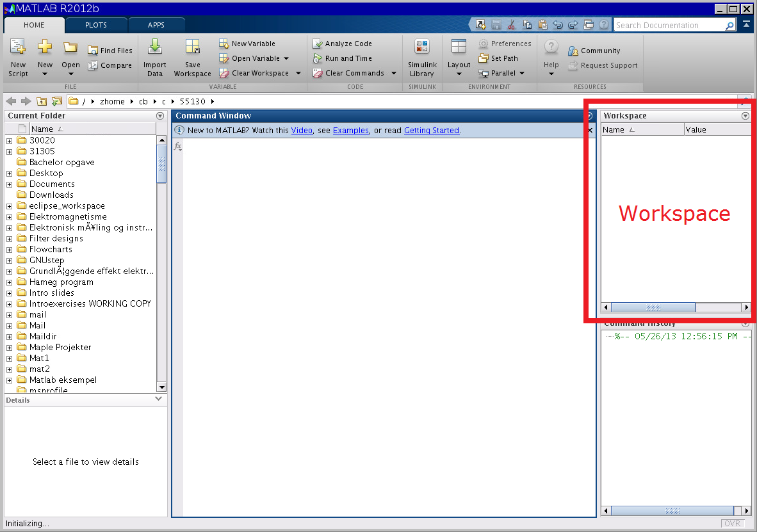Open the Examples link
This screenshot has height=532, width=757.
point(351,131)
